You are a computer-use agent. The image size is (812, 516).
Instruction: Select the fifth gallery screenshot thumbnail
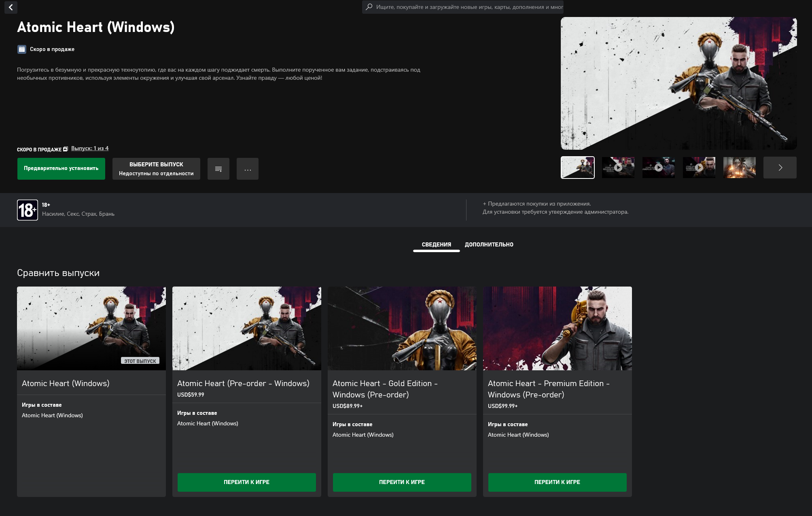739,168
